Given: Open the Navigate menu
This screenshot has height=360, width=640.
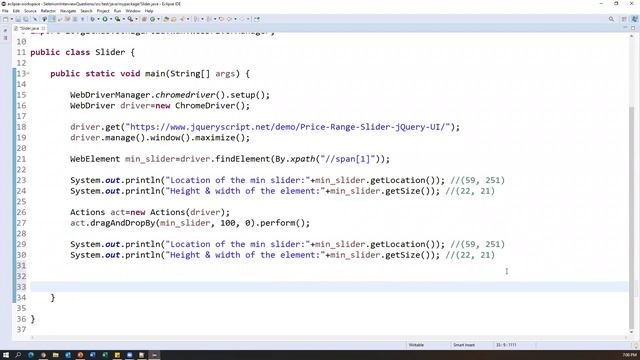Looking at the screenshot, I should [x=68, y=11].
